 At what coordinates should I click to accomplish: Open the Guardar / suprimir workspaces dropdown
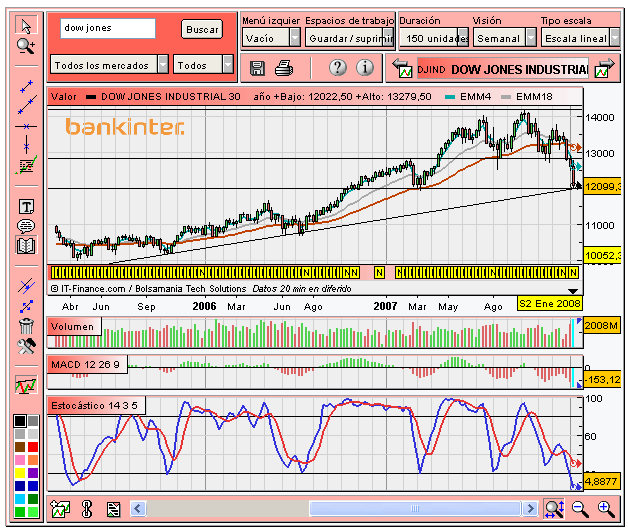[350, 38]
